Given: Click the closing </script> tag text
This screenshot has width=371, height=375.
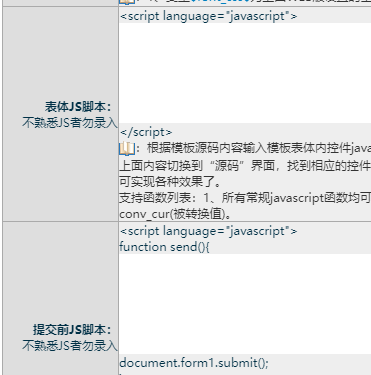Looking at the screenshot, I should coord(146,132).
